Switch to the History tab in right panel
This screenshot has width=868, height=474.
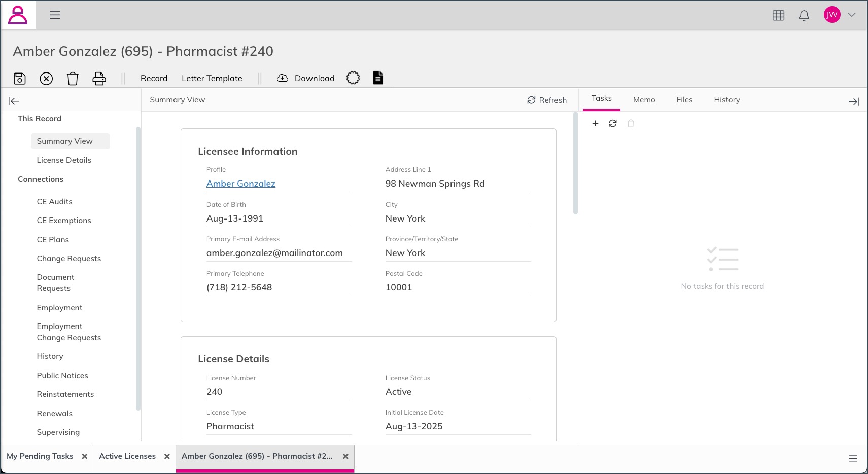726,100
